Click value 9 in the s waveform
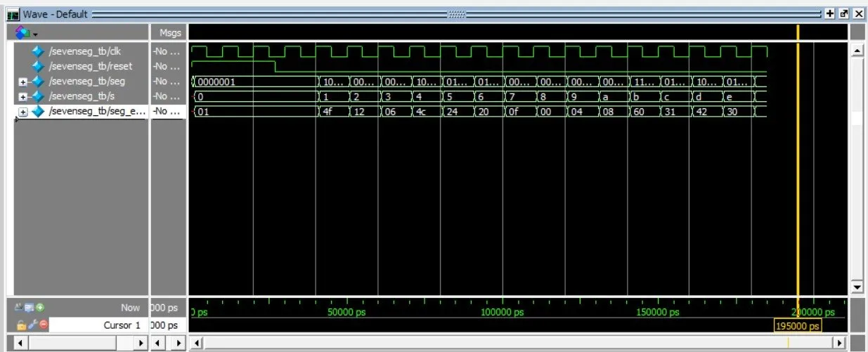868x352 pixels. tap(574, 97)
